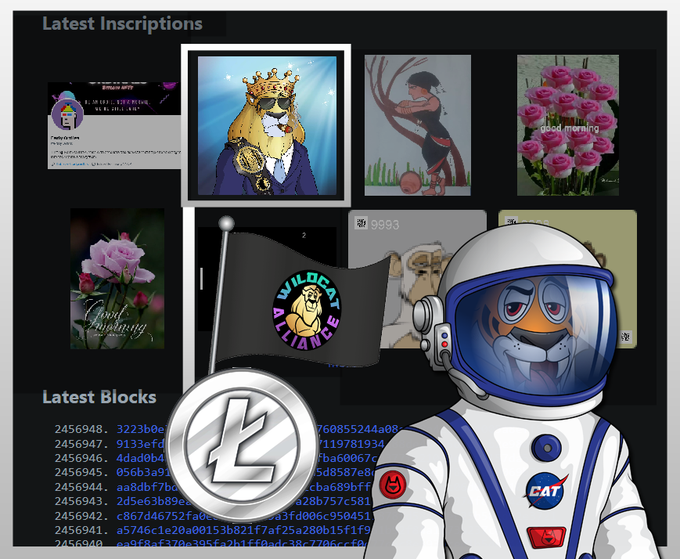This screenshot has width=680, height=559.
Task: Click block number 2456945
Action: click(82, 472)
